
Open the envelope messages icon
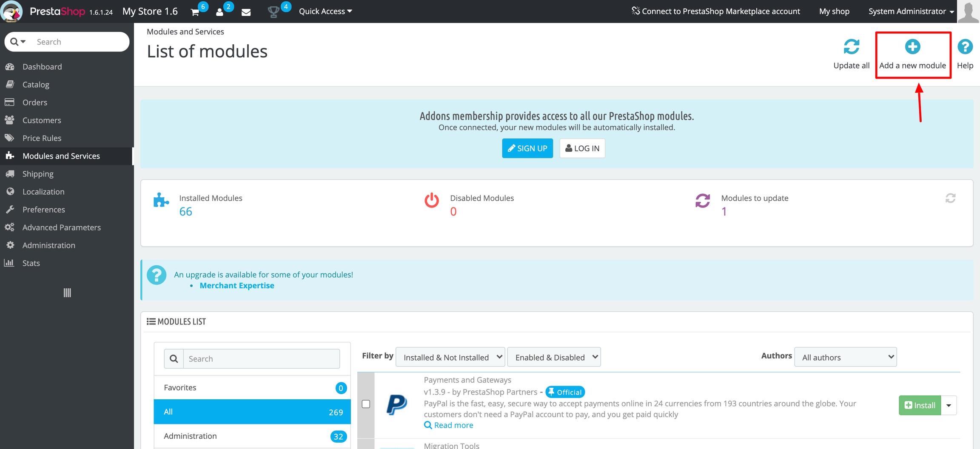246,12
